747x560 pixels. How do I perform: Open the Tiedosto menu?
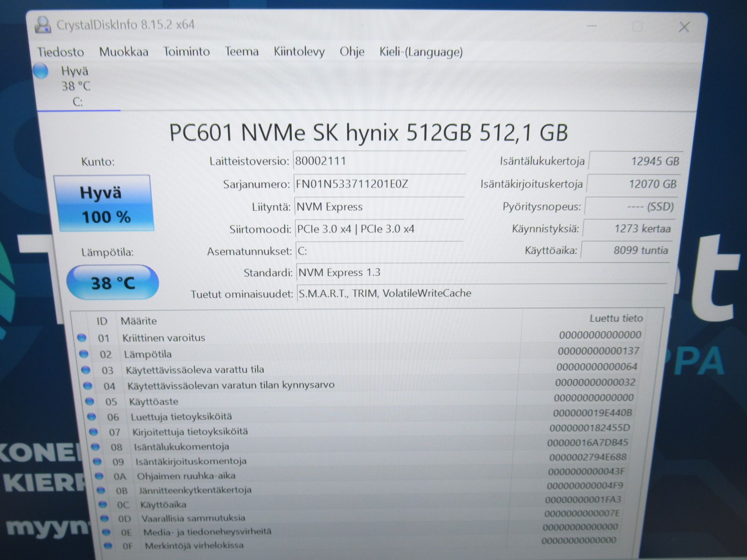click(61, 52)
